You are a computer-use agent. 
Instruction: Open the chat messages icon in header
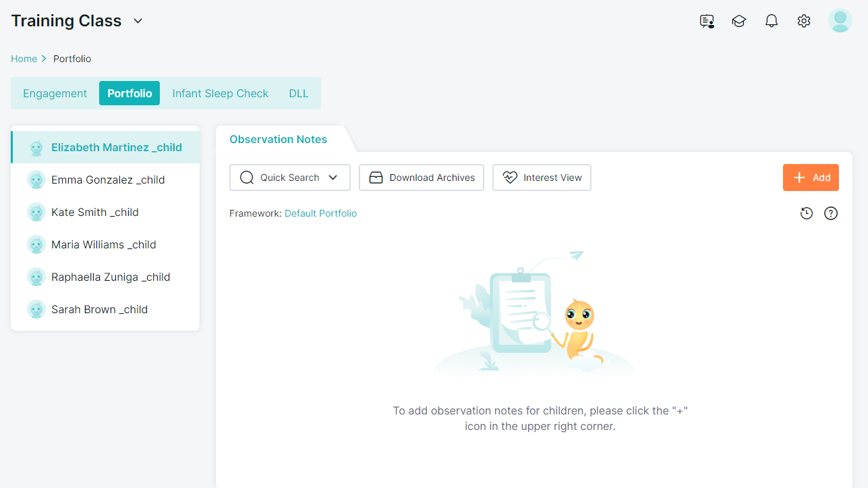pyautogui.click(x=707, y=21)
